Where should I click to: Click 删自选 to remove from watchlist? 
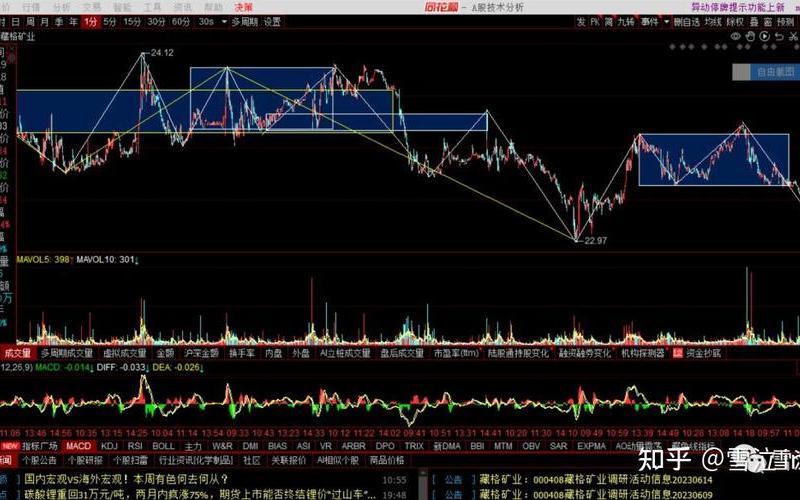coord(687,22)
